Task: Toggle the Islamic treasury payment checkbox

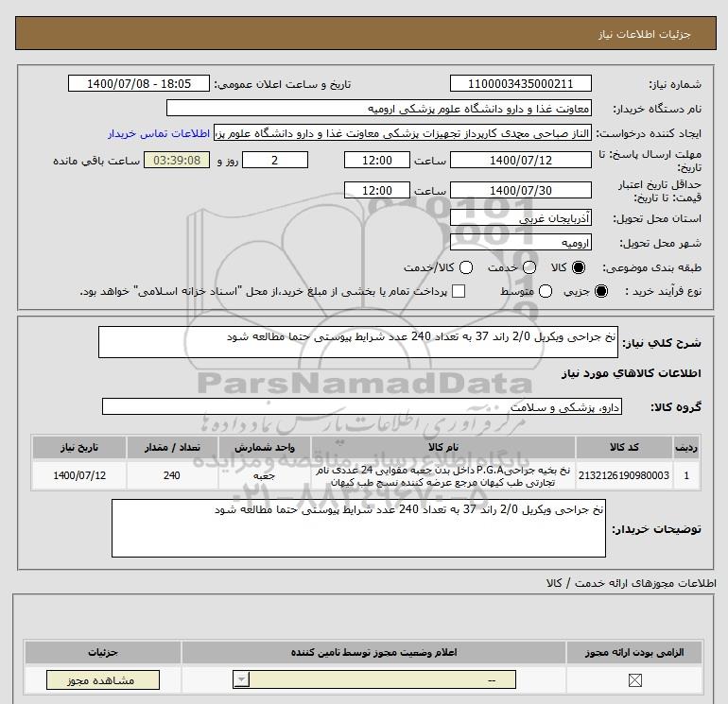Action: point(459,291)
